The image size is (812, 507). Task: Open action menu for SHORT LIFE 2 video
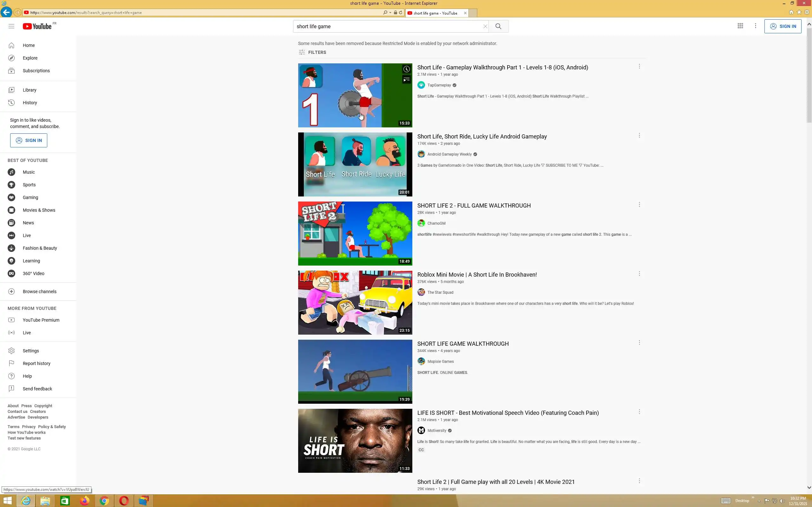click(x=639, y=205)
